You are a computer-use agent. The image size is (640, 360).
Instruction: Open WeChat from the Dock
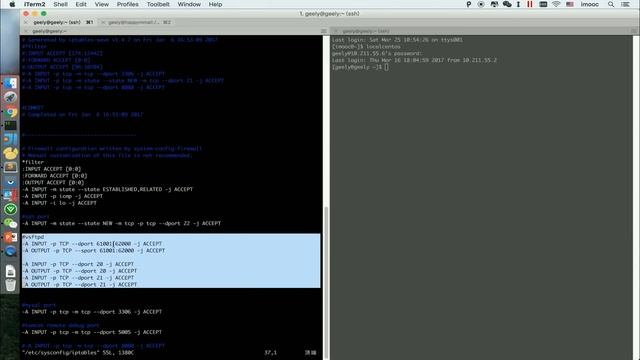11,223
